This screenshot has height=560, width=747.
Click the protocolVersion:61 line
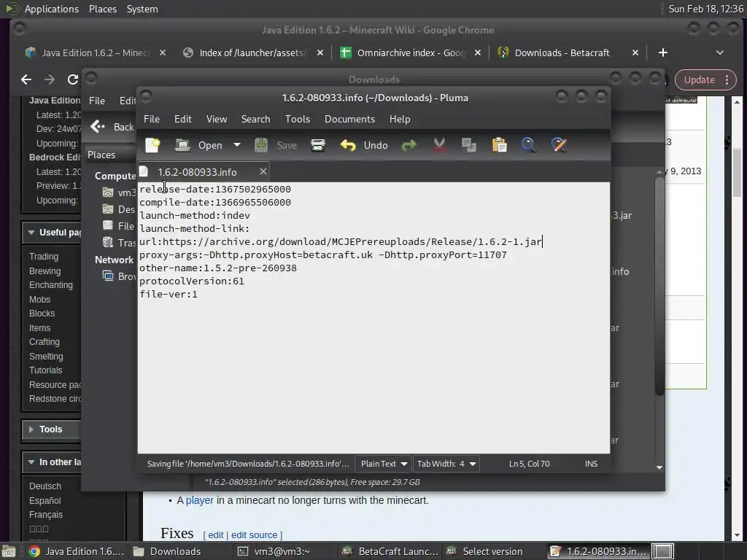(192, 281)
